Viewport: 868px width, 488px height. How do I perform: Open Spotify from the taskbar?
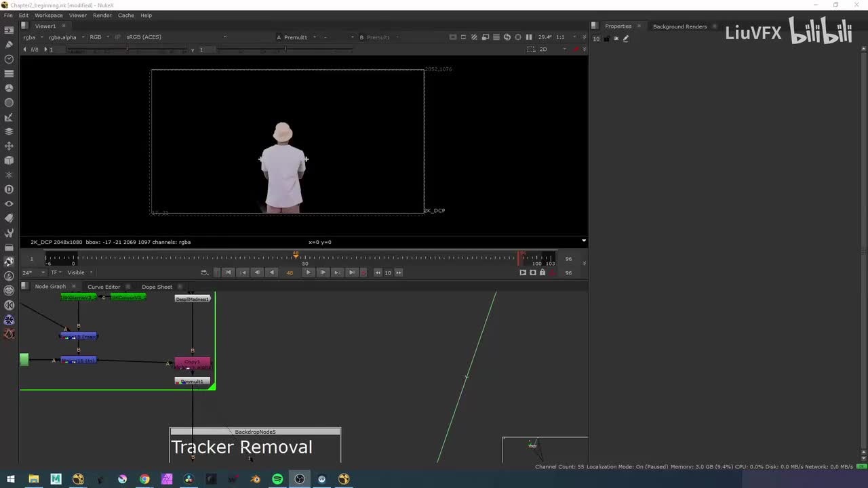point(277,479)
